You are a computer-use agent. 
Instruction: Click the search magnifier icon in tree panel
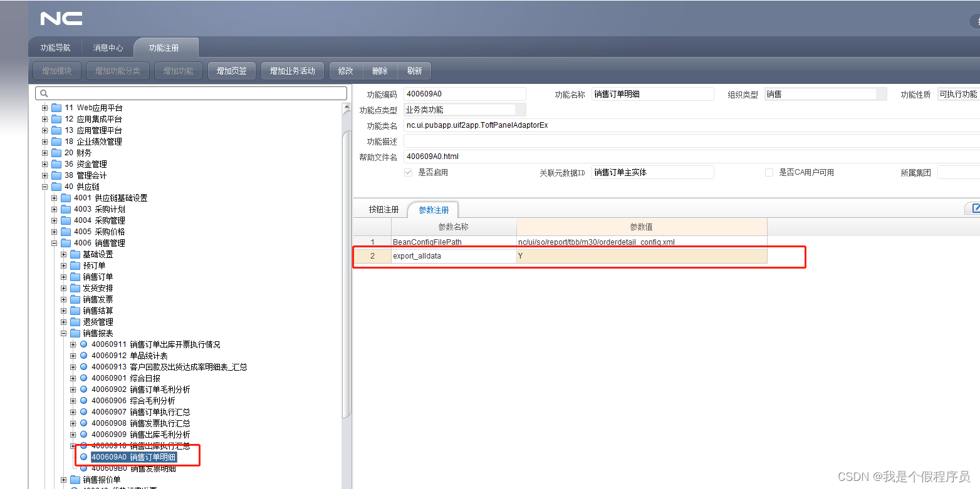[x=44, y=93]
